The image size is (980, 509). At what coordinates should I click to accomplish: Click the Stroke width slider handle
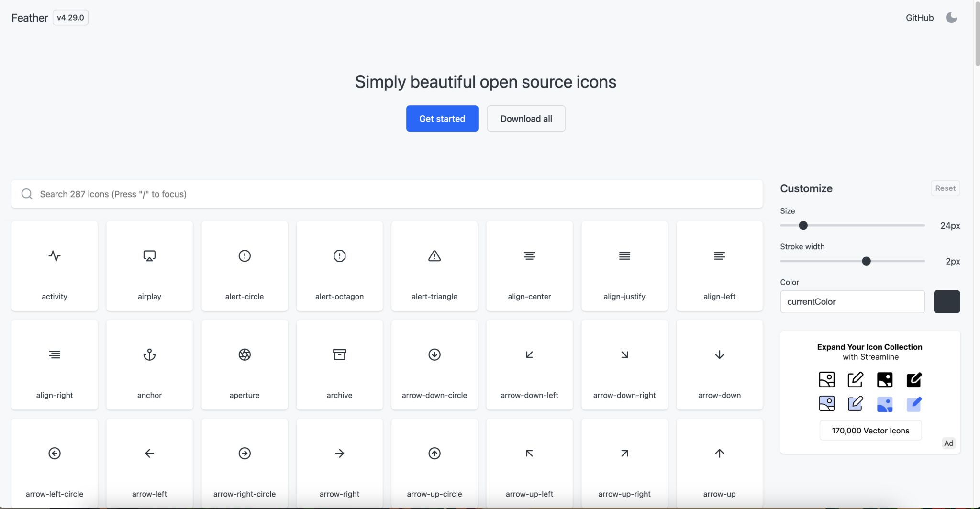pos(866,261)
